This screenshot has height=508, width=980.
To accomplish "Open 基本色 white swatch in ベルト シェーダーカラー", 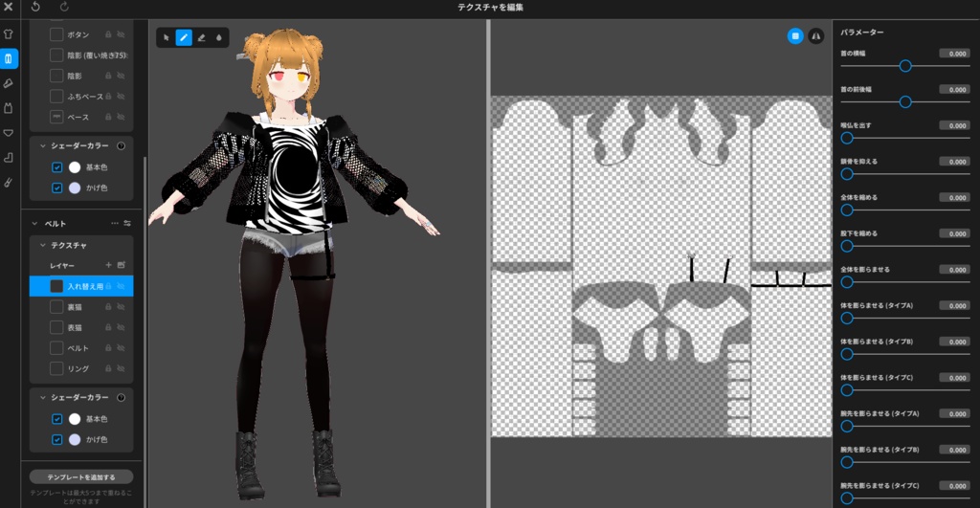I will coord(75,419).
